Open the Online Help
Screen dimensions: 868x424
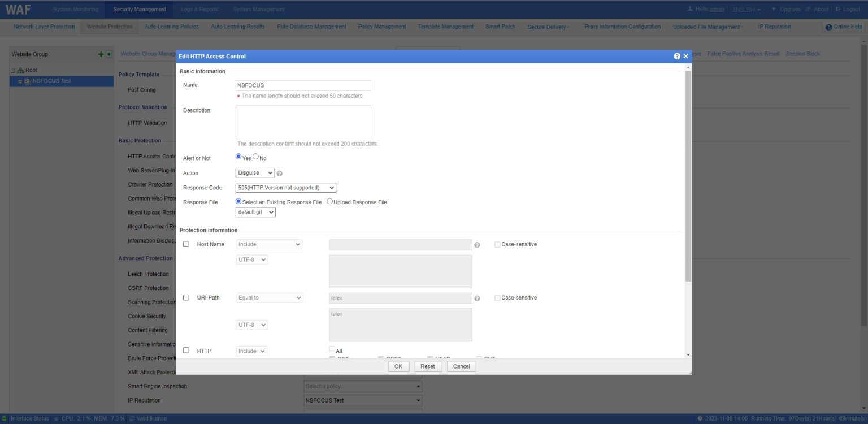click(x=843, y=26)
